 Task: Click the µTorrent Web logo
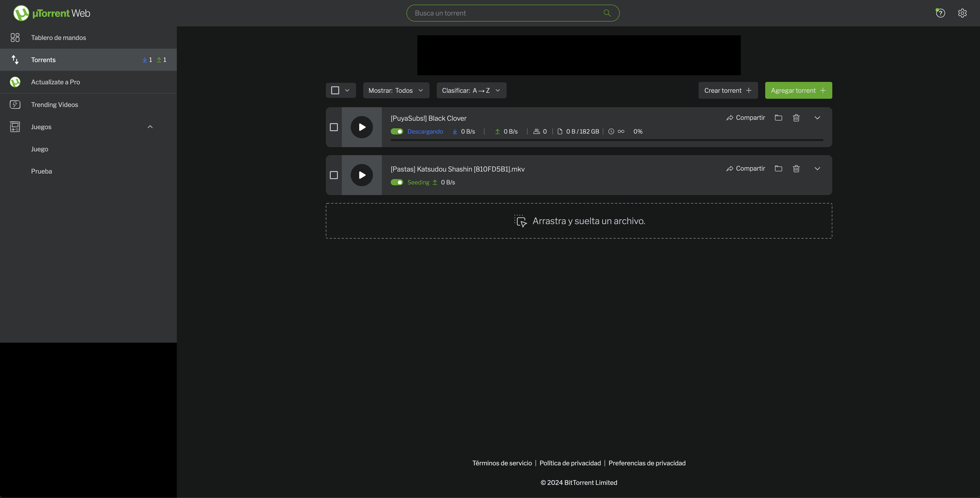coord(52,13)
